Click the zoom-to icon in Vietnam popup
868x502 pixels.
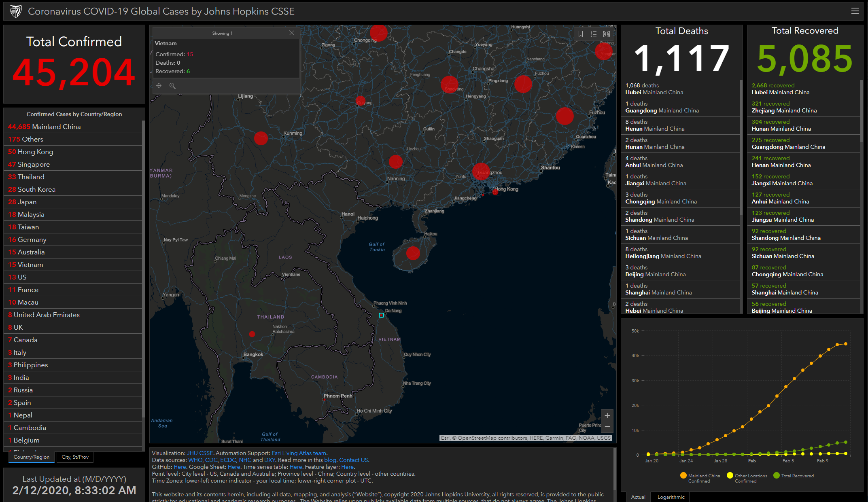point(172,86)
